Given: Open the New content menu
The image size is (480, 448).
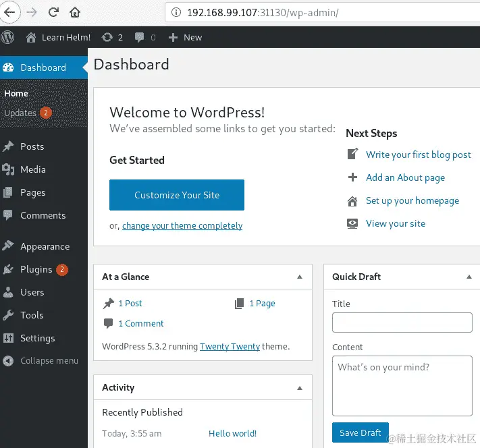Looking at the screenshot, I should (185, 37).
